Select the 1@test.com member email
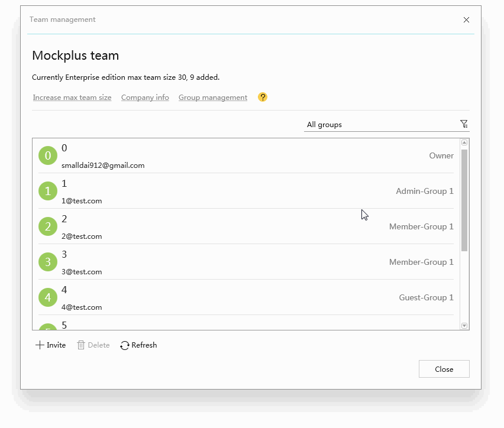504x428 pixels. tap(82, 201)
